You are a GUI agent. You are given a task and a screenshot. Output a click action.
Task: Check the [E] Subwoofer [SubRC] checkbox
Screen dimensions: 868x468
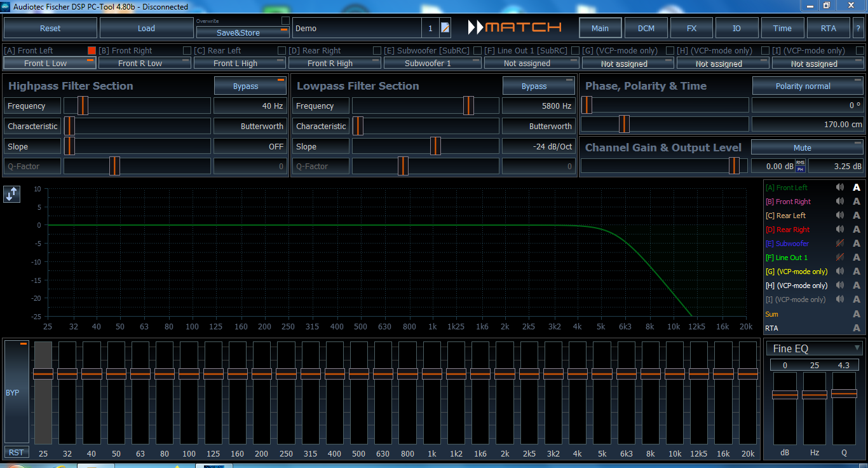coord(476,50)
